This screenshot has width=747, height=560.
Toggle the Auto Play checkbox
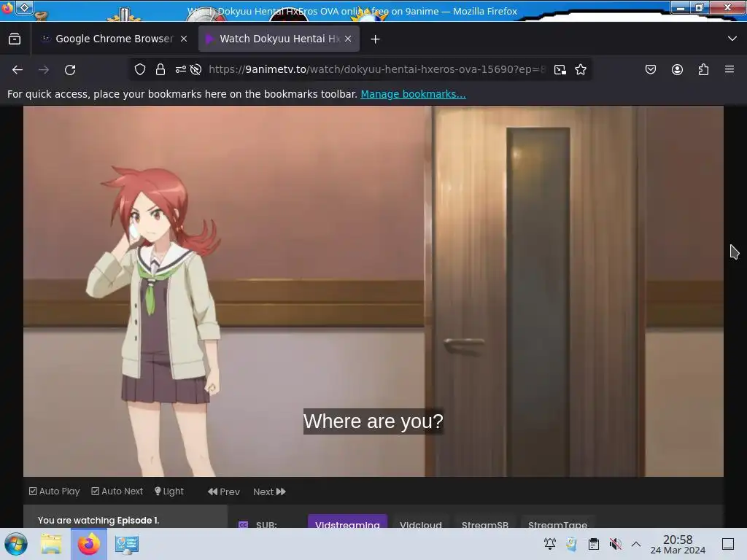[x=54, y=491]
